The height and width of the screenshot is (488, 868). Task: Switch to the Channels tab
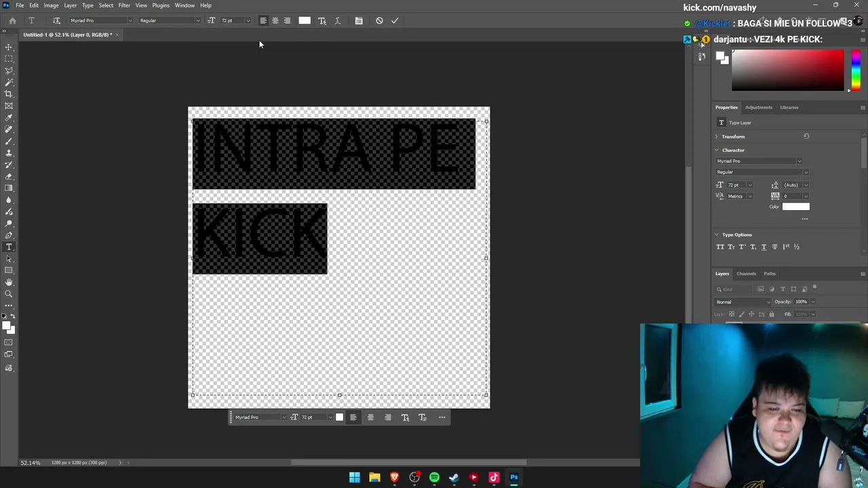(x=746, y=274)
